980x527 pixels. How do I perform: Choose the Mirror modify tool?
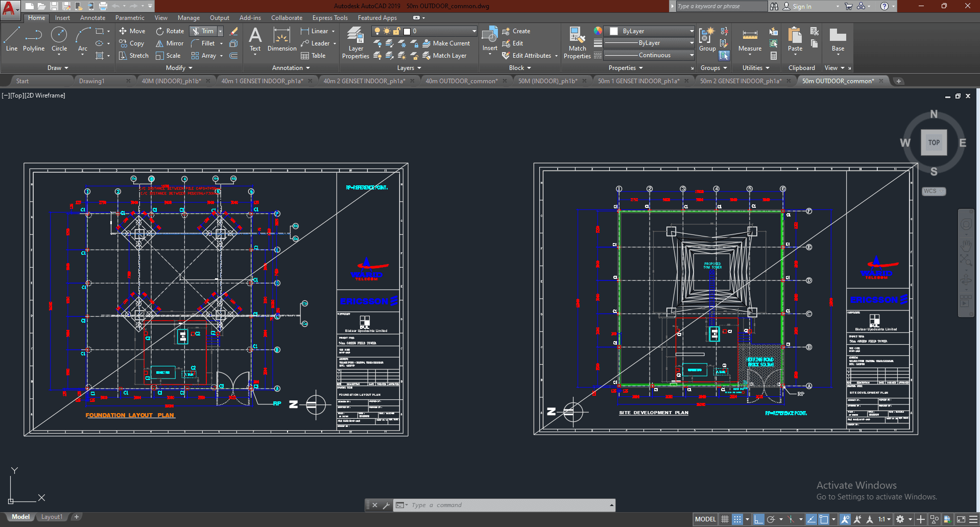[x=170, y=43]
